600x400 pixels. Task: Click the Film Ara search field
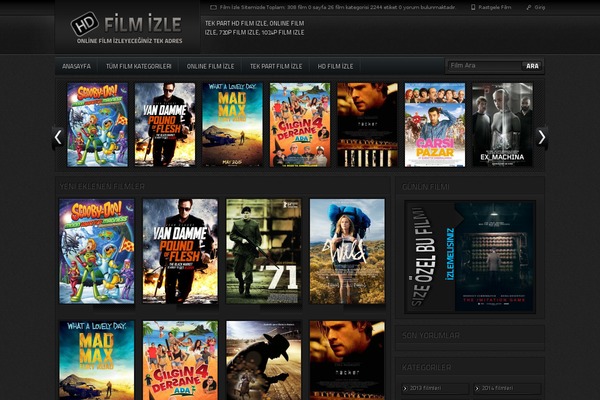[484, 65]
